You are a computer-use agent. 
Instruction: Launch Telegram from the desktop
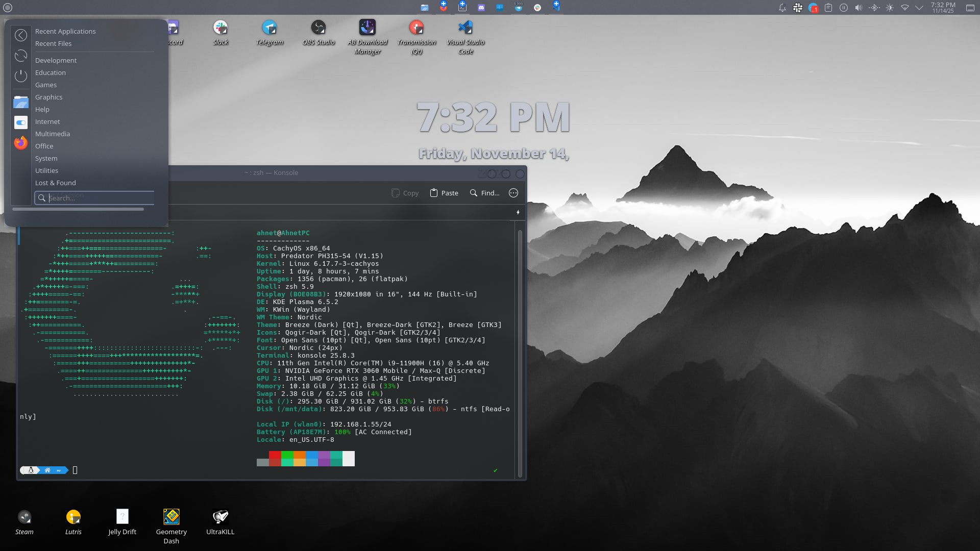269,28
